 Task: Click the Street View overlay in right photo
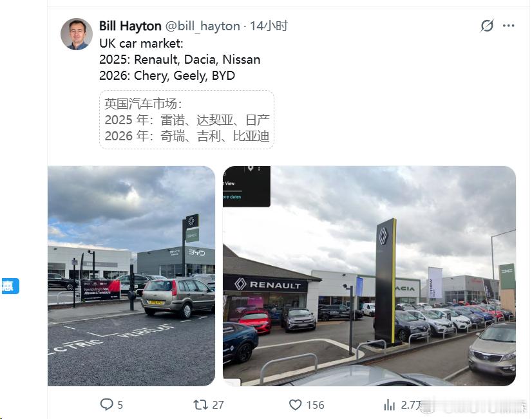coord(247,186)
